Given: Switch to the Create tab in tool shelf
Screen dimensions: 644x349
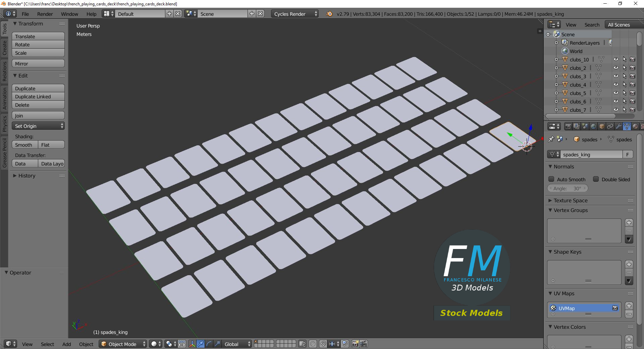Looking at the screenshot, I should (4, 48).
